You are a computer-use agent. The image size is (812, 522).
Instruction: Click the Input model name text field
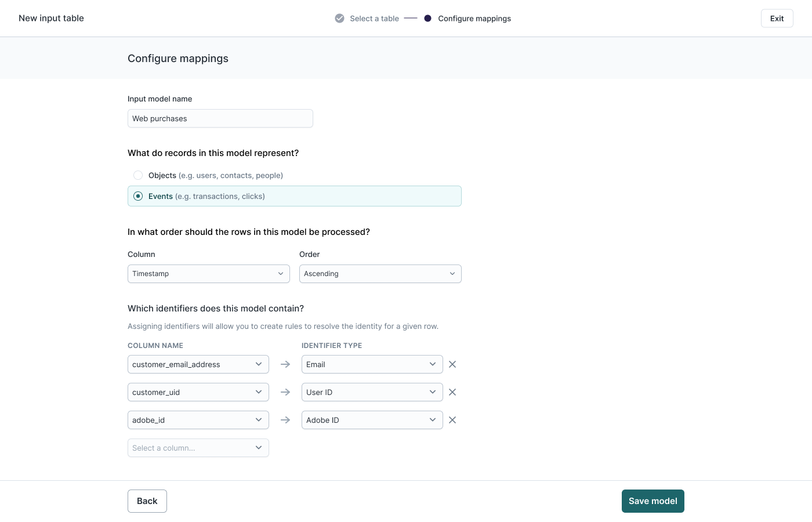[220, 118]
